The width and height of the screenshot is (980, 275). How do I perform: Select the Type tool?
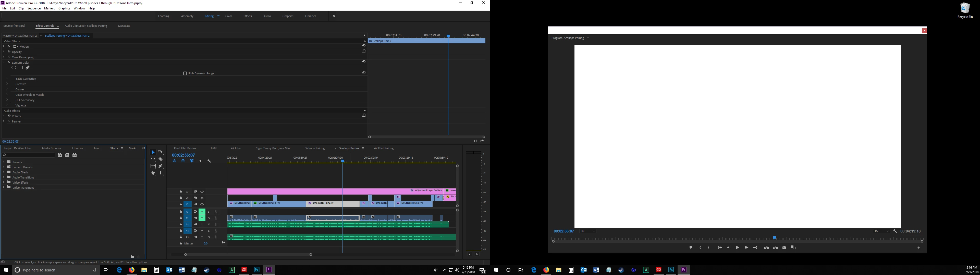point(161,173)
